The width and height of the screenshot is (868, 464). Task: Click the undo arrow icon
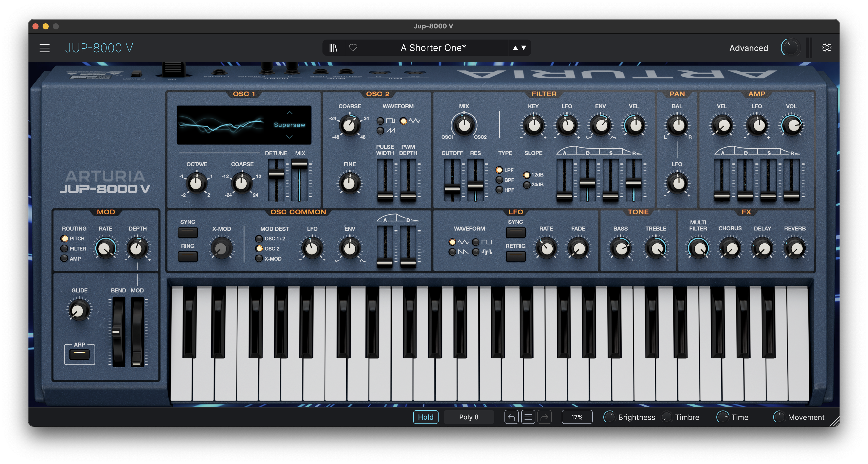(x=511, y=417)
